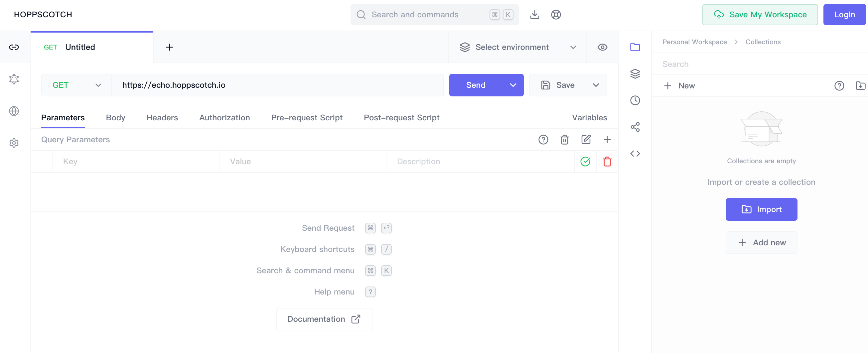Add a new query parameter row
Screen dimensions: 868x353
tap(607, 140)
